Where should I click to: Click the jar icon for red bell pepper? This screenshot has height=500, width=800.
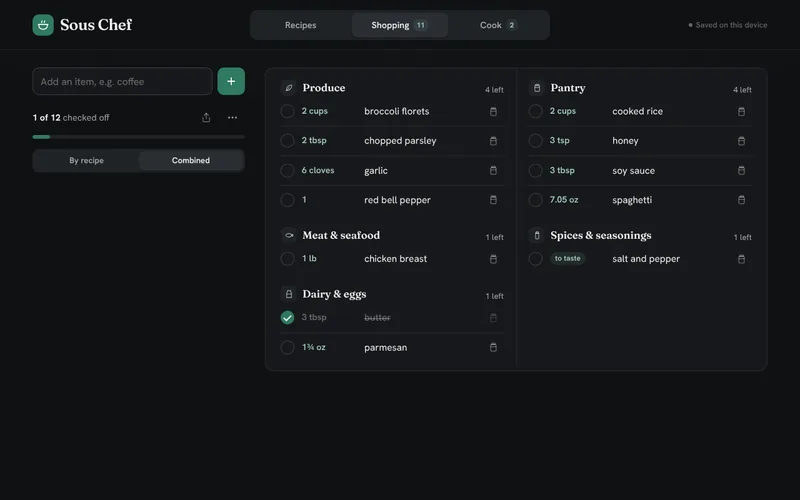point(493,200)
